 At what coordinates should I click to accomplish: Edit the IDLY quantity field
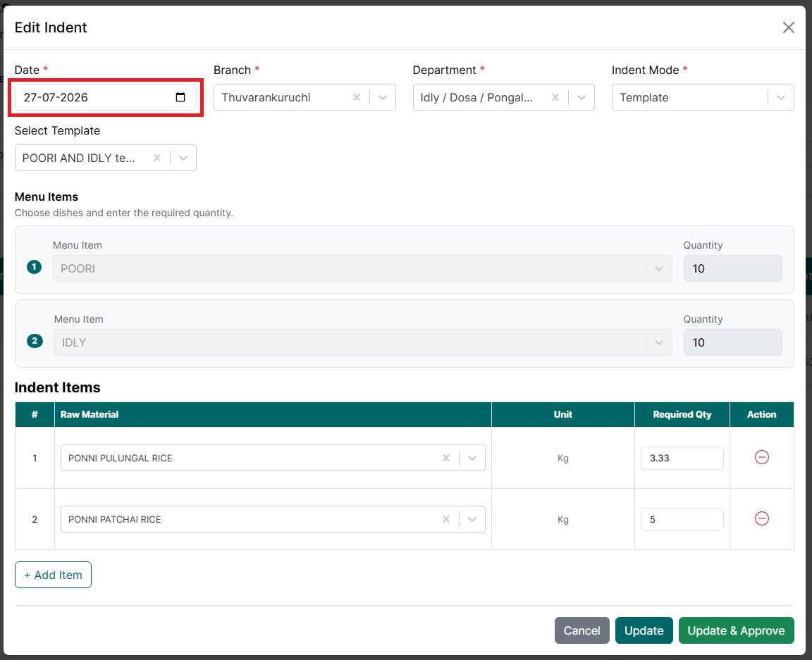coord(733,343)
